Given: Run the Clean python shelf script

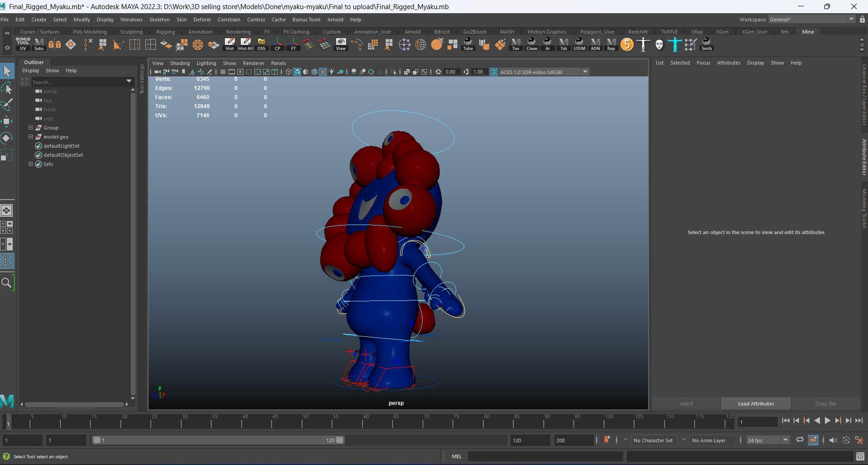Looking at the screenshot, I should pos(532,44).
